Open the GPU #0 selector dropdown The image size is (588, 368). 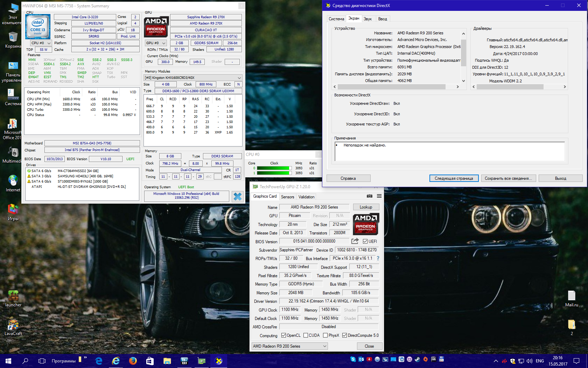[x=156, y=43]
